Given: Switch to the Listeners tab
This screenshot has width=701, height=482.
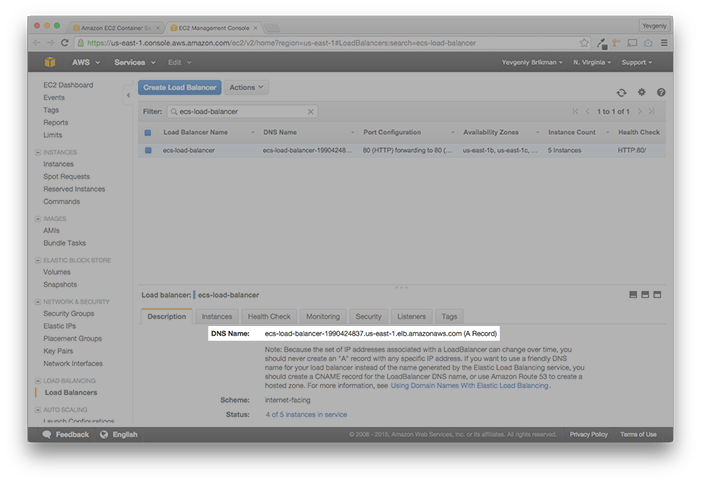Looking at the screenshot, I should click(411, 316).
